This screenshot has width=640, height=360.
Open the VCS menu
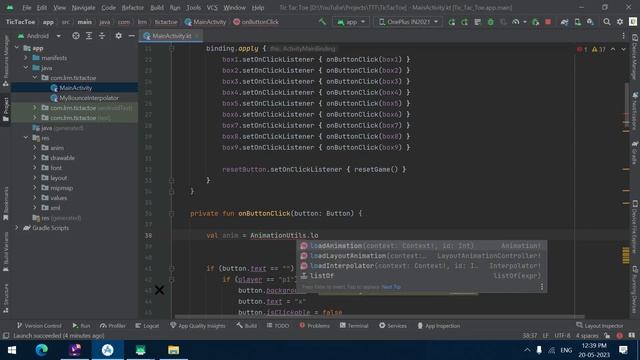(212, 7)
